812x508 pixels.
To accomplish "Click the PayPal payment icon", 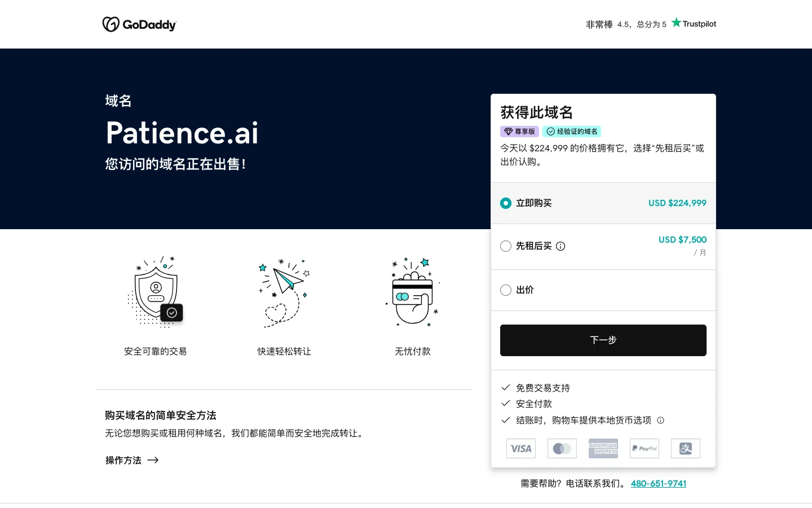I will pos(645,449).
